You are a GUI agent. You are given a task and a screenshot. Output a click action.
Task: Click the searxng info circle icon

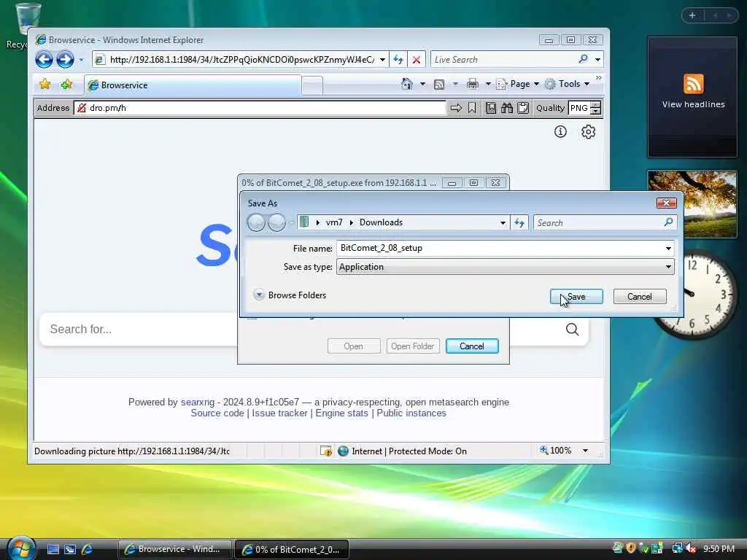click(560, 131)
